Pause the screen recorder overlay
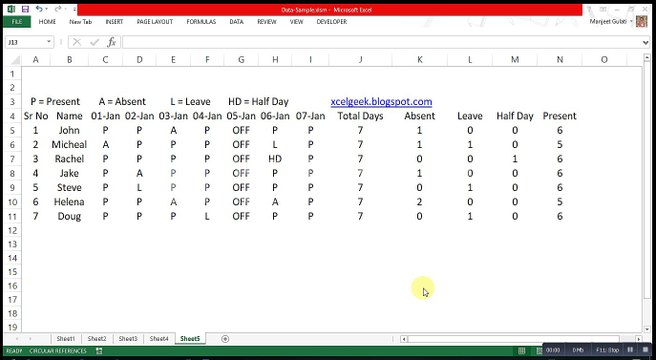 630,350
